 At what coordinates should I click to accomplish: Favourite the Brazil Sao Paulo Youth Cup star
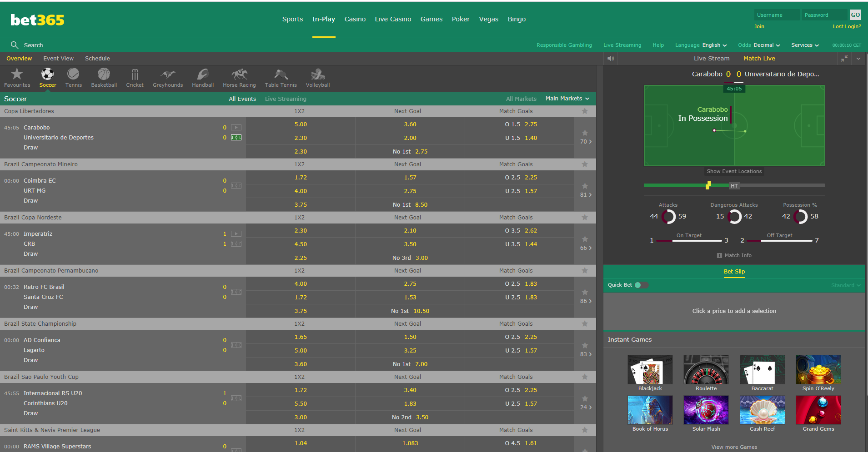click(585, 377)
